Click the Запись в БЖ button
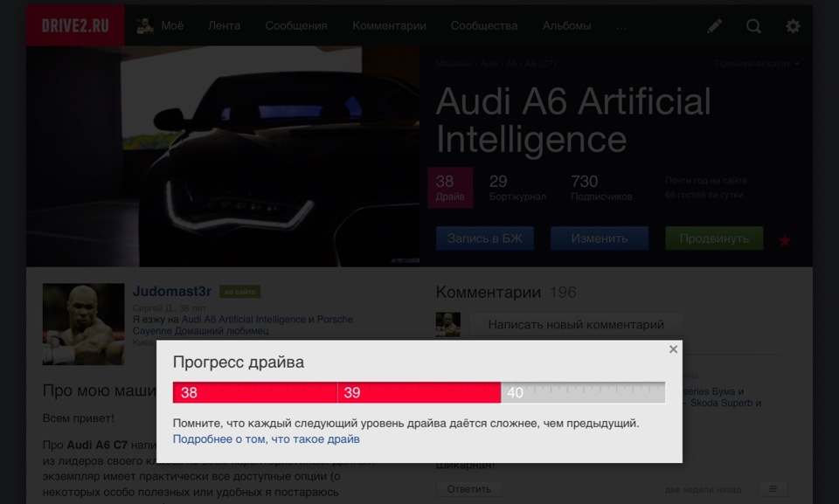The image size is (839, 504). pyautogui.click(x=485, y=238)
